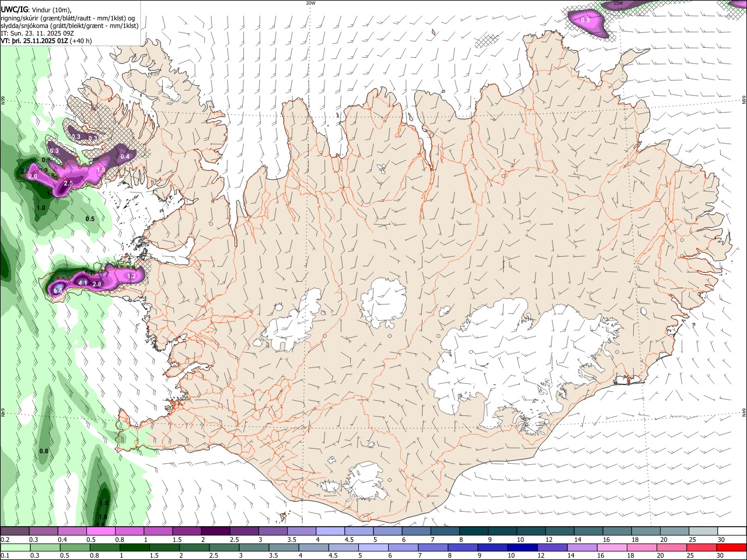Click the 'slydda/snjókoma' description line
747x560 pixels.
coord(69,26)
